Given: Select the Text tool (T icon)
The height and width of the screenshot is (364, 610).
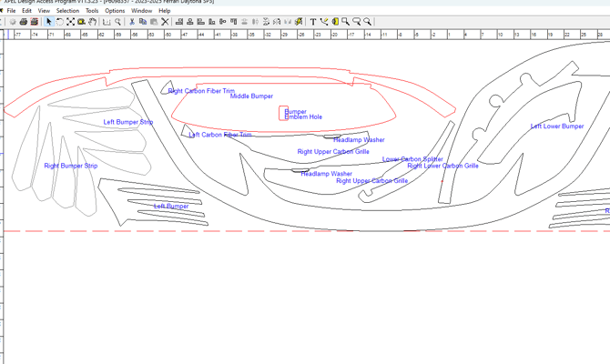Looking at the screenshot, I should click(313, 22).
